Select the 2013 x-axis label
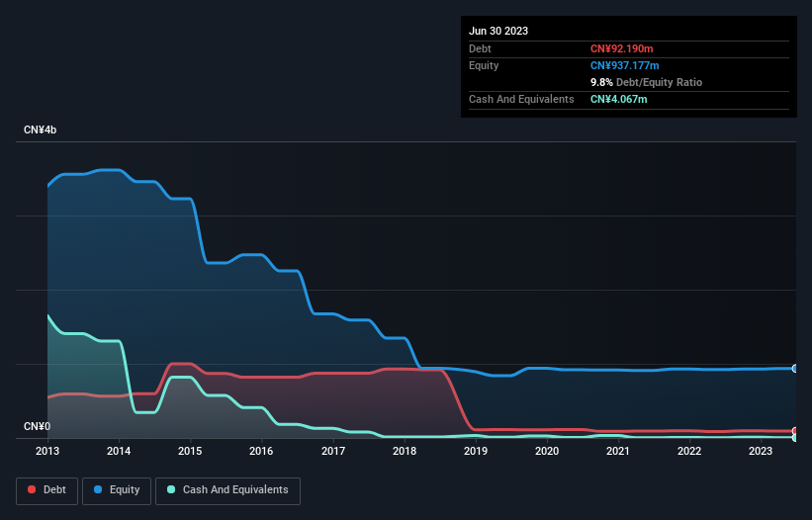This screenshot has width=812, height=520. pos(47,451)
